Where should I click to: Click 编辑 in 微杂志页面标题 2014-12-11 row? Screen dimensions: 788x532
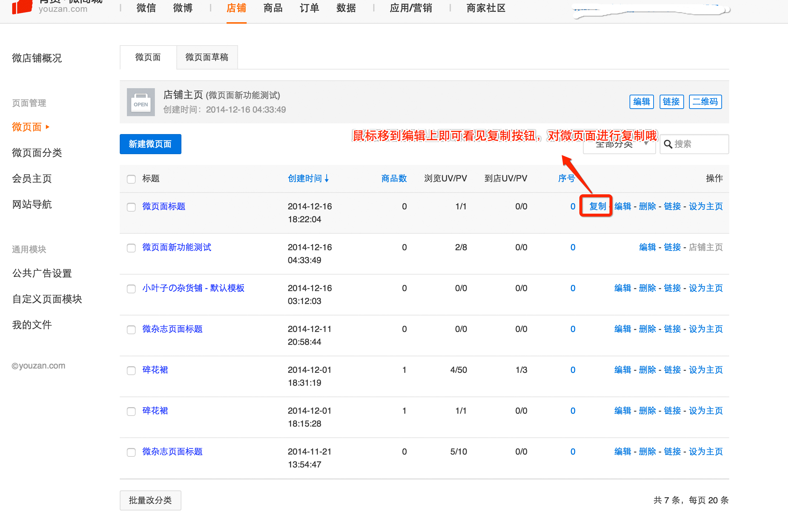[x=623, y=329]
